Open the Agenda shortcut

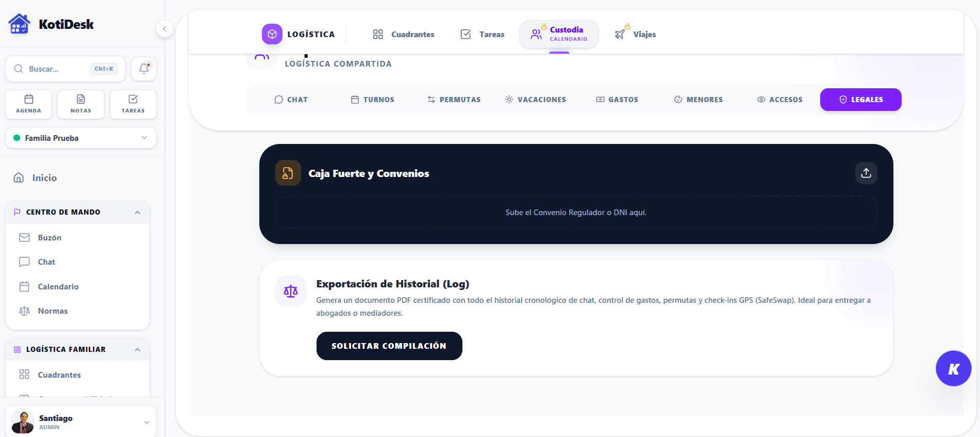coord(29,104)
